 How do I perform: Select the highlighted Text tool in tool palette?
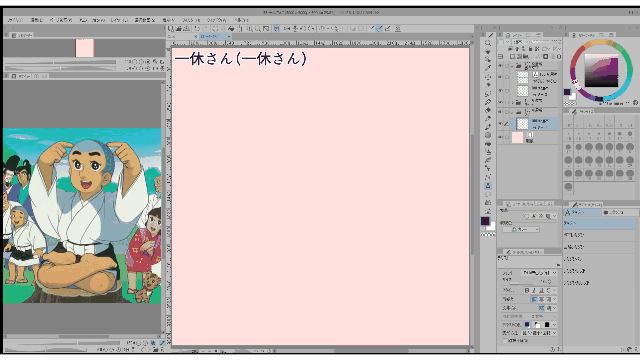point(488,186)
